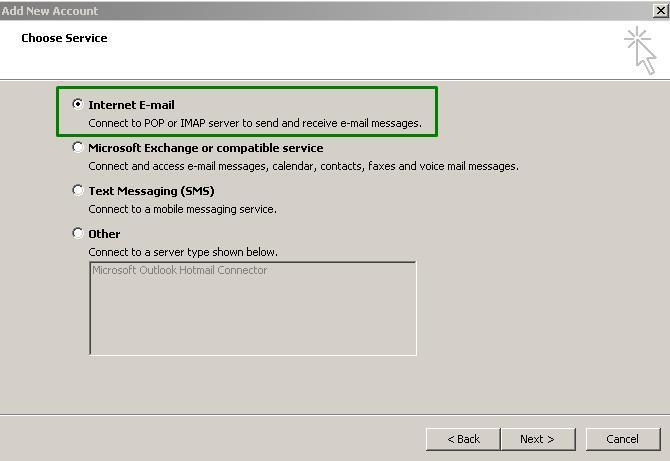This screenshot has height=461, width=670.
Task: Click the 'Connect to a server type shown below' text
Action: click(x=183, y=253)
